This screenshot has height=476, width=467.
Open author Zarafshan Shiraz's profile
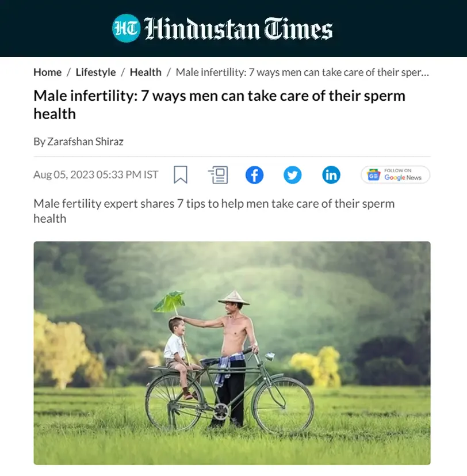(x=85, y=142)
